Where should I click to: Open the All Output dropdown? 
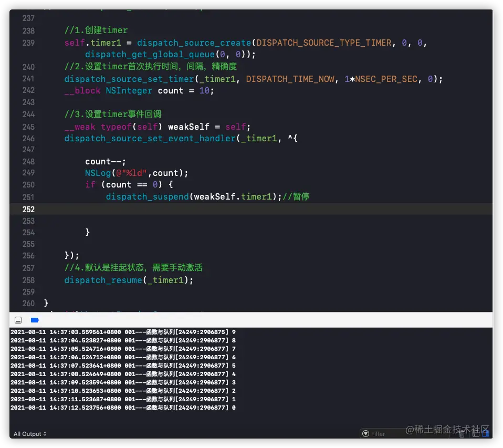tap(30, 434)
